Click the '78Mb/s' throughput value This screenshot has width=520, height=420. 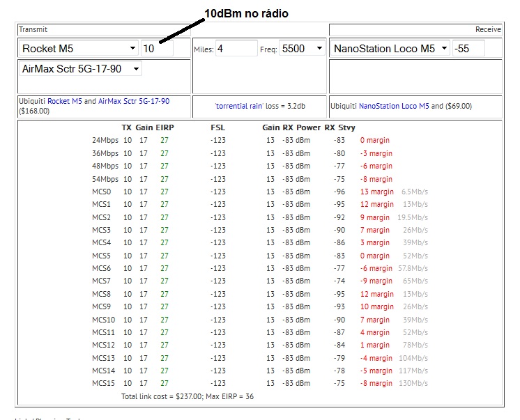415,345
